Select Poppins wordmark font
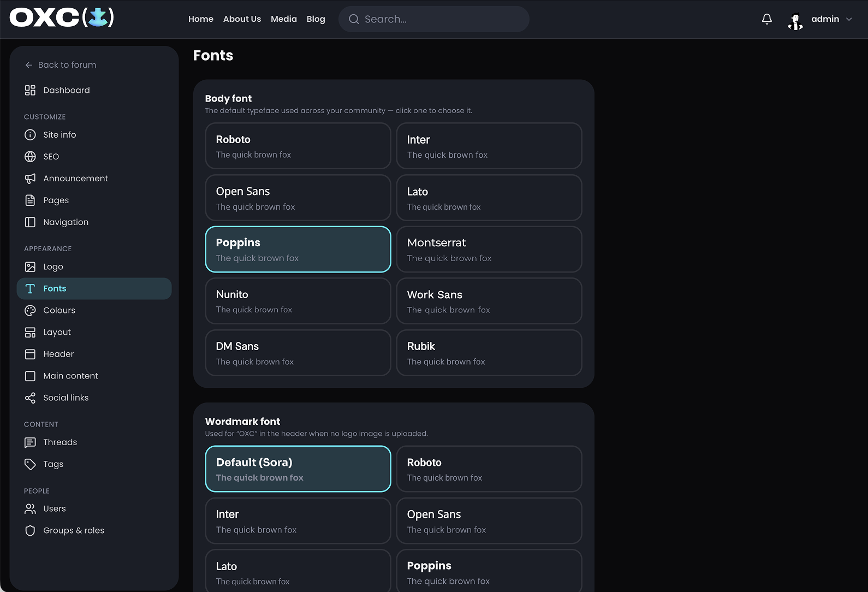Image resolution: width=868 pixels, height=592 pixels. tap(489, 571)
